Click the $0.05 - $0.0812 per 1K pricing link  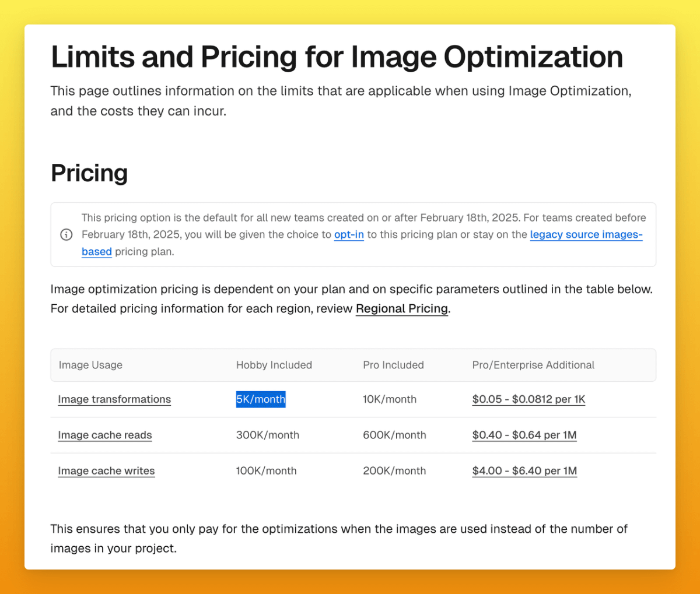[x=528, y=399]
